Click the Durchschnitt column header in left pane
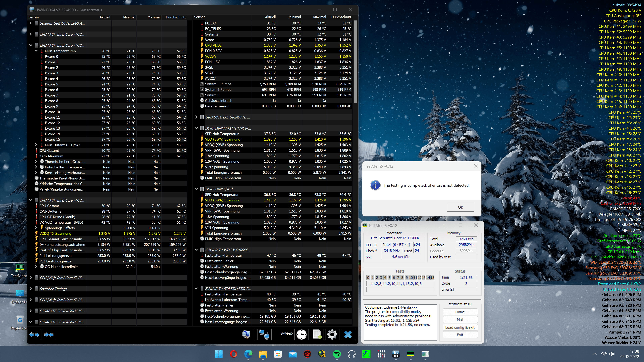Screen dimensions: 644x362 pos(175,17)
